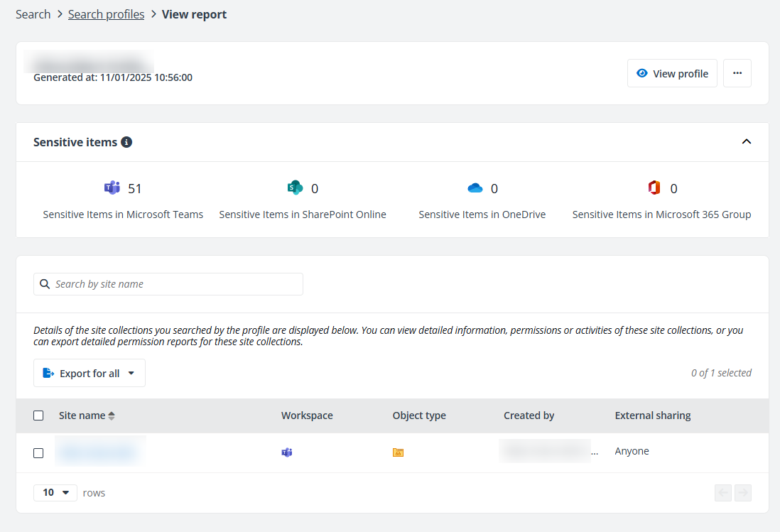Click the Search breadcrumb item

33,14
